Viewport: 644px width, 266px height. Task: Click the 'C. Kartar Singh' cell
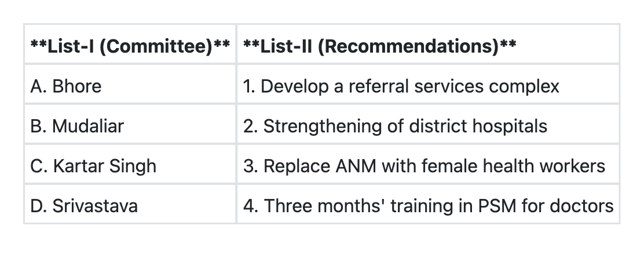coord(93,166)
